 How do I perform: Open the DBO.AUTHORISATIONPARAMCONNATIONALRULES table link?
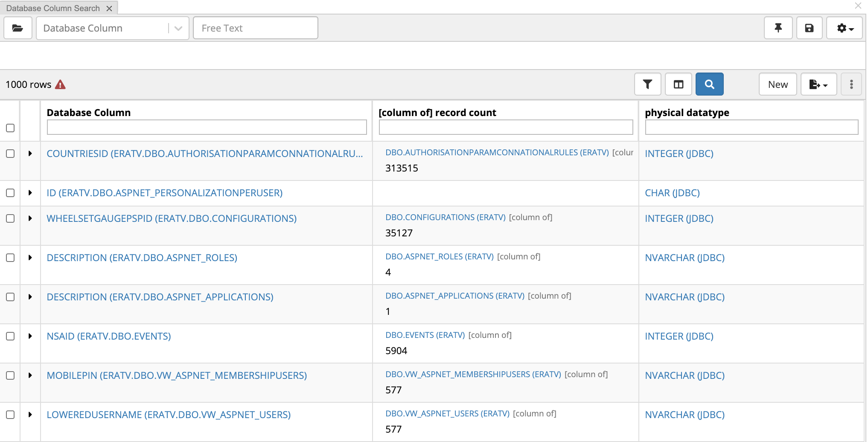click(x=497, y=152)
